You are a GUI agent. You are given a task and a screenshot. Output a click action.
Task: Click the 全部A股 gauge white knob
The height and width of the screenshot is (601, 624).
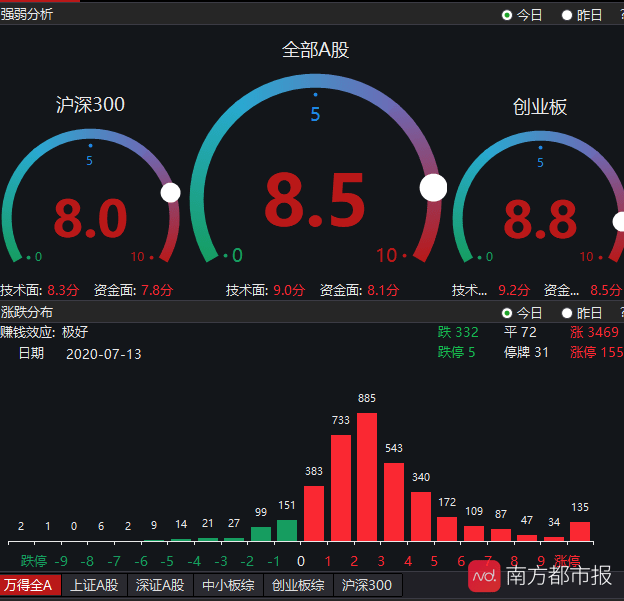(x=433, y=187)
